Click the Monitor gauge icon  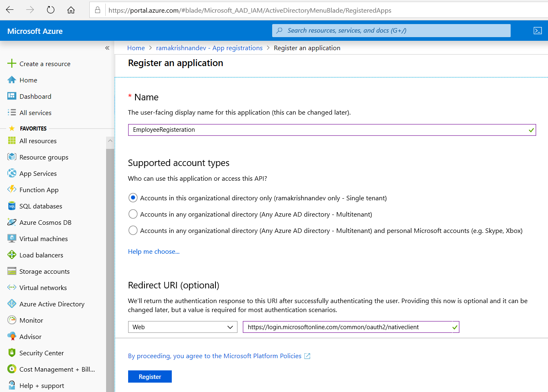click(x=12, y=320)
